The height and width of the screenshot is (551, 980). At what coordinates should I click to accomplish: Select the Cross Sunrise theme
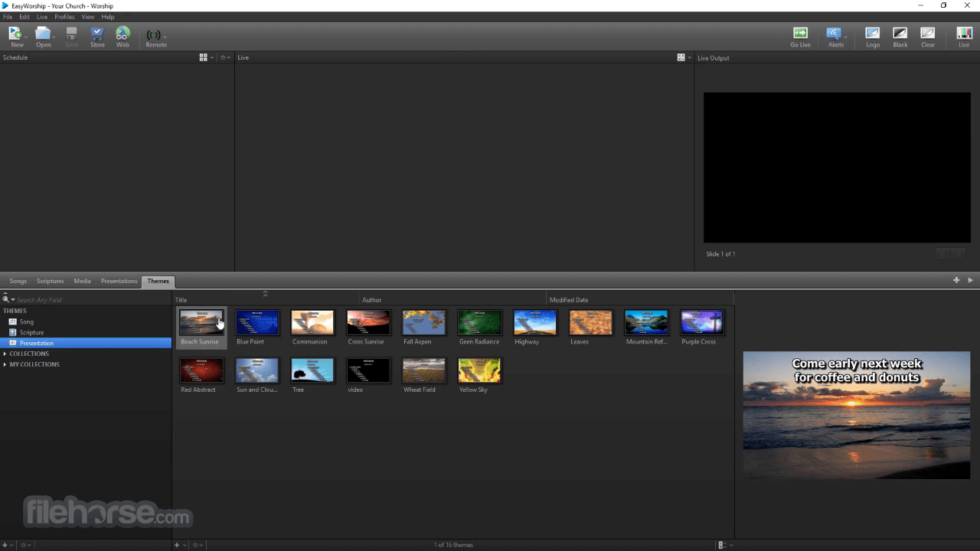(368, 322)
